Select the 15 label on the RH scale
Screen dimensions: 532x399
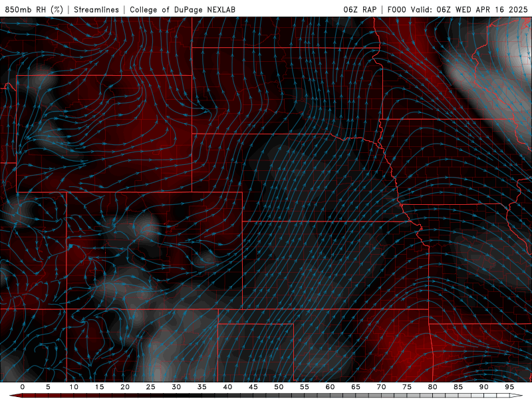coord(99,387)
